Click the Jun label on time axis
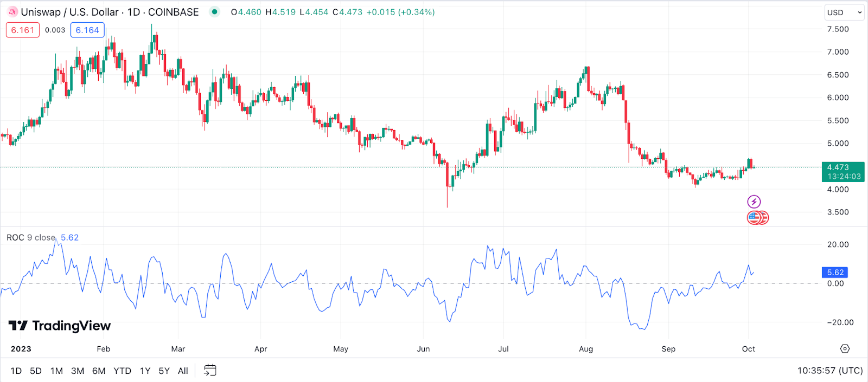 click(423, 349)
